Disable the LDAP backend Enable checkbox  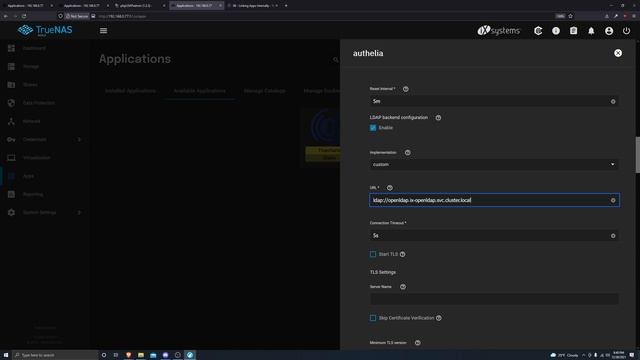[x=373, y=128]
